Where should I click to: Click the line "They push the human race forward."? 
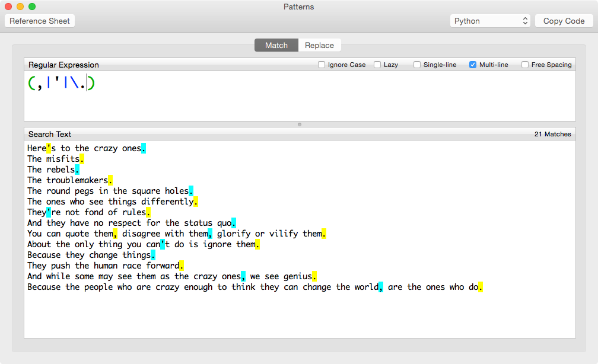click(105, 266)
